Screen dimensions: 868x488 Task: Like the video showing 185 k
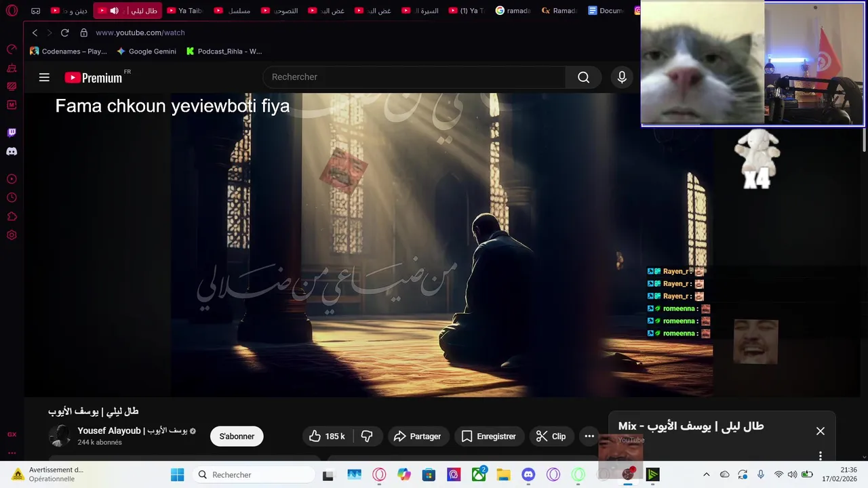[x=327, y=436]
